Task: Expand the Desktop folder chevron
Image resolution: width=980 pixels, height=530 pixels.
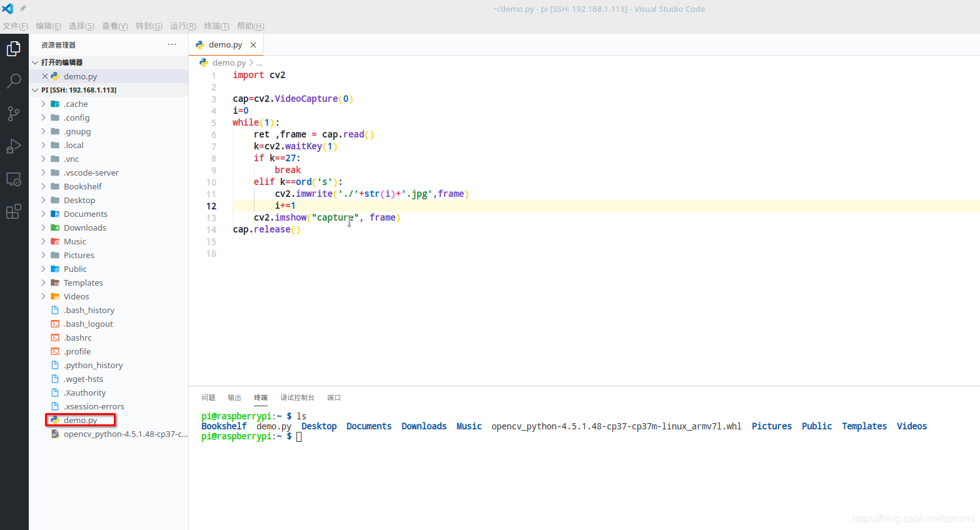Action: pos(43,200)
